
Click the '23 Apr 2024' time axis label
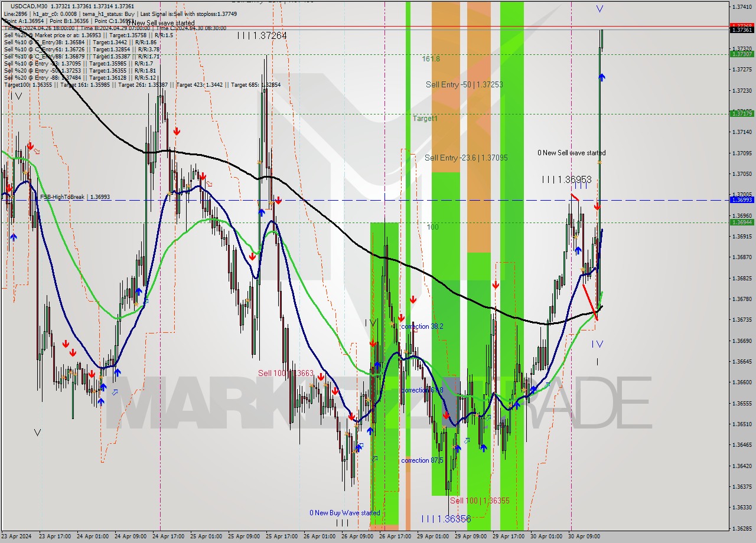(18, 537)
